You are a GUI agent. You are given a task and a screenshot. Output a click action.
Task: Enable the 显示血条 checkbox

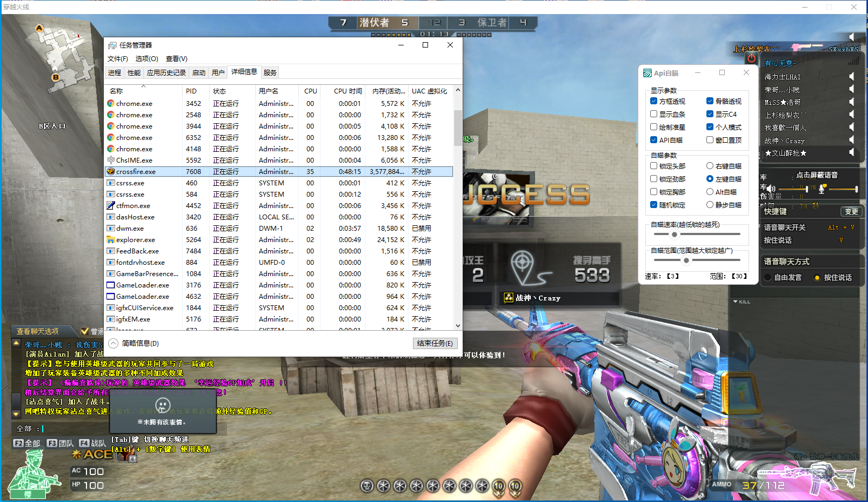(654, 114)
